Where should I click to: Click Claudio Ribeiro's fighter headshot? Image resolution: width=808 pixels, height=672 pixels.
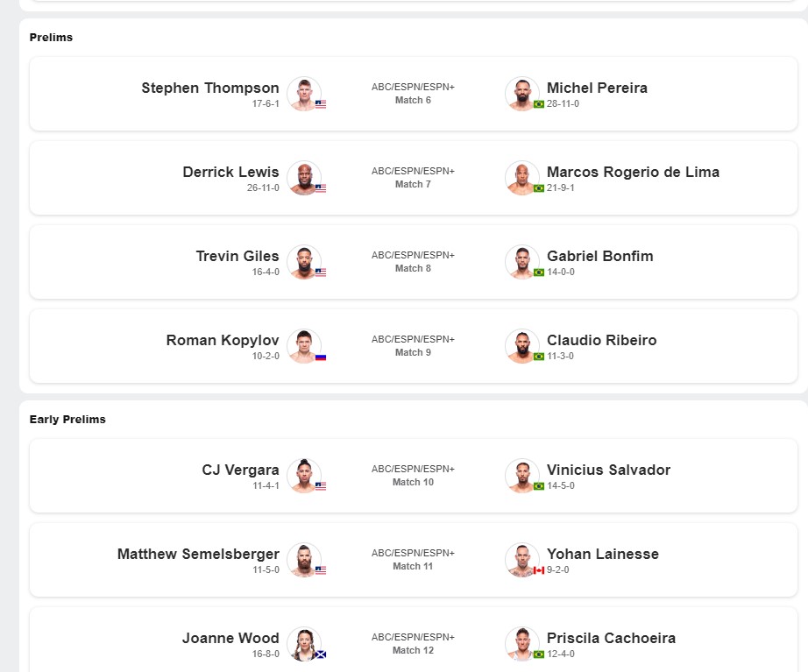pyautogui.click(x=522, y=345)
